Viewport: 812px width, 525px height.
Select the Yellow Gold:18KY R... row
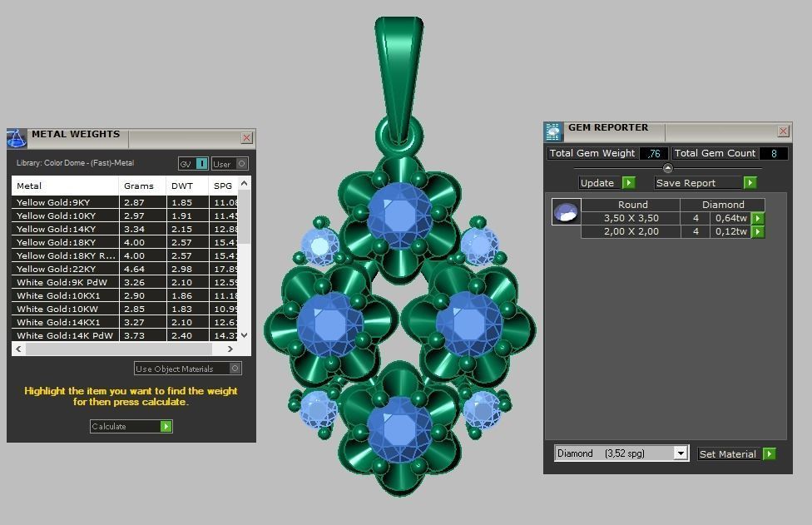[x=124, y=255]
